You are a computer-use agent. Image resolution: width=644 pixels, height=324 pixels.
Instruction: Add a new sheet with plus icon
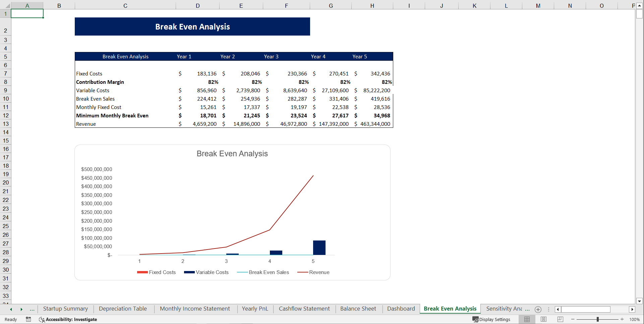(x=538, y=309)
